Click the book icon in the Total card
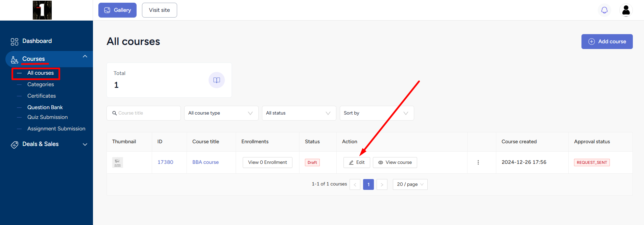The width and height of the screenshot is (644, 225). coord(217,80)
